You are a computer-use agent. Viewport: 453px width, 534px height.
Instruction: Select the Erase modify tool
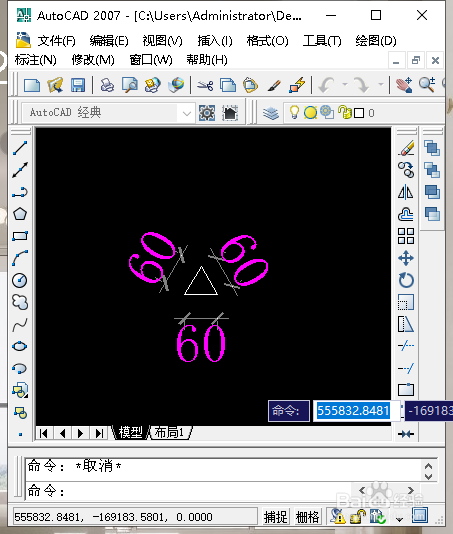click(406, 148)
